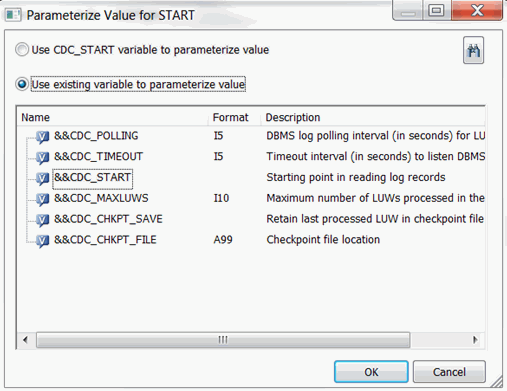Click the binoculars find icon button

[473, 50]
